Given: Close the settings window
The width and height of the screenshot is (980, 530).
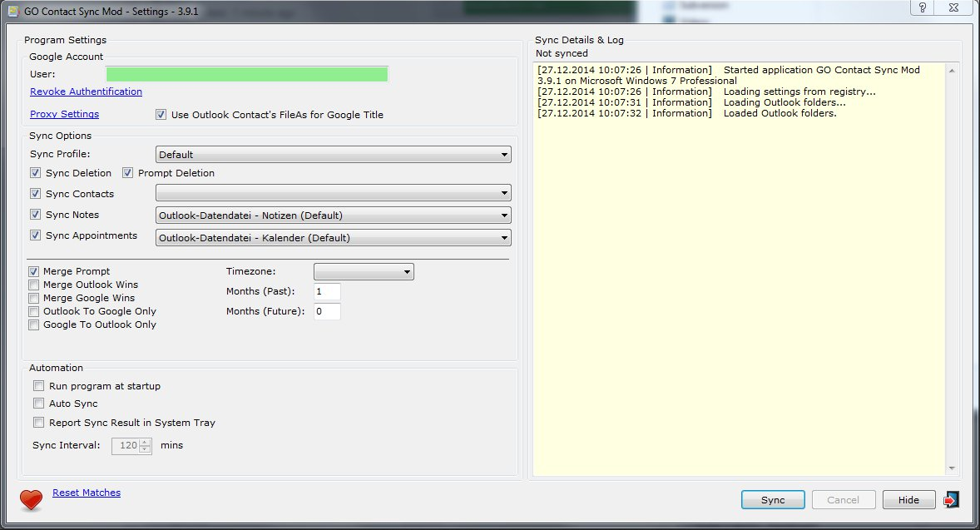Looking at the screenshot, I should (x=953, y=7).
